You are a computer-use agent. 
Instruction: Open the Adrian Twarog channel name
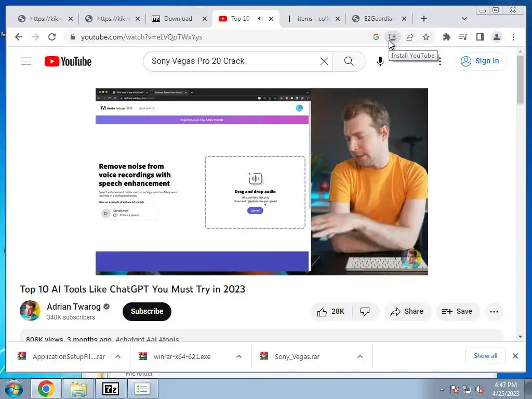(x=74, y=307)
